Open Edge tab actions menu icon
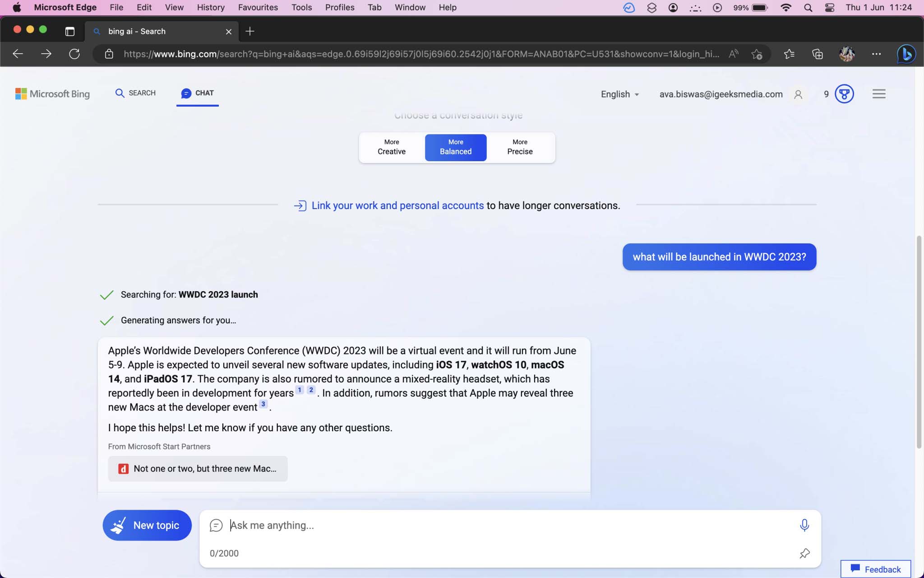Viewport: 924px width, 578px height. (x=69, y=31)
